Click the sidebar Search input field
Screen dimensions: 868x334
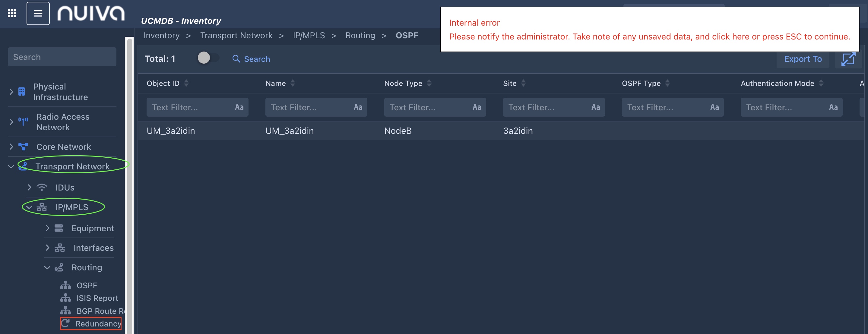62,57
